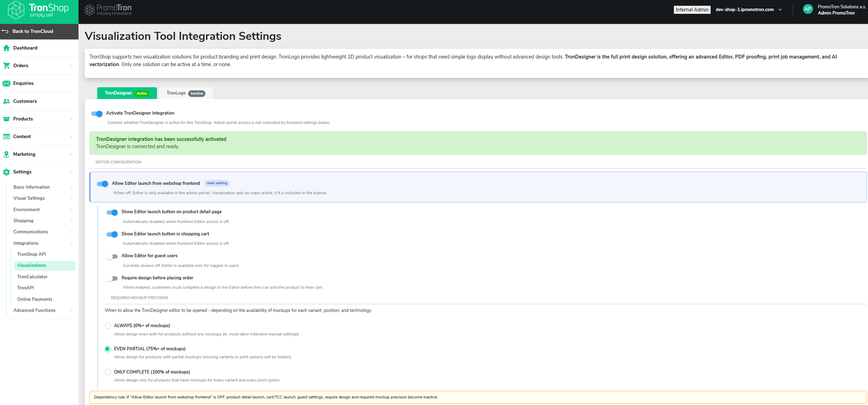Toggle Show Editor launch button on product detail page
Screen dimensions: 868x405
(112, 212)
